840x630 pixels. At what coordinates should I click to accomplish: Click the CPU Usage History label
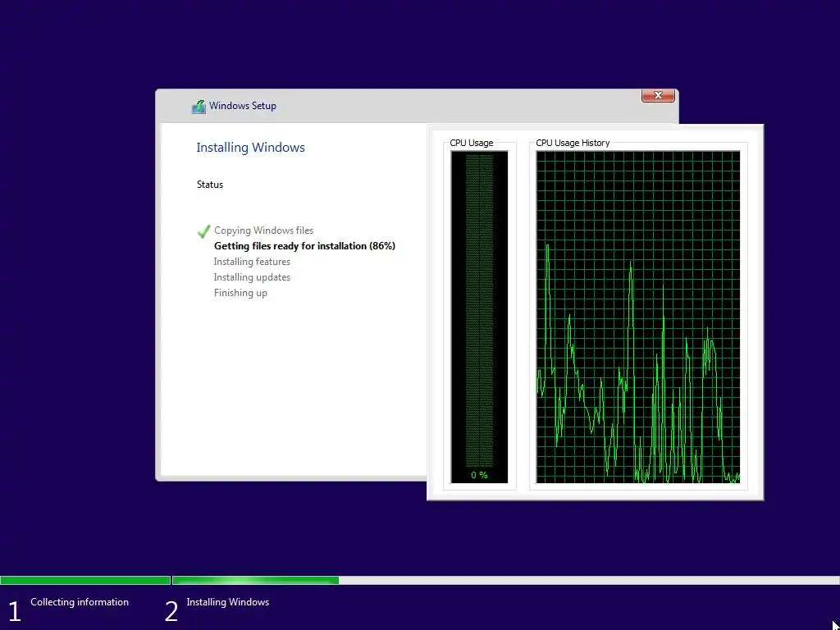(573, 143)
